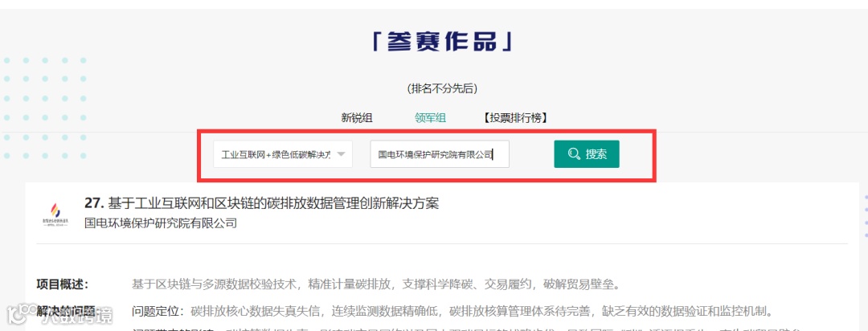Click the 参赛作品 section heading
This screenshot has height=331, width=868.
click(441, 42)
